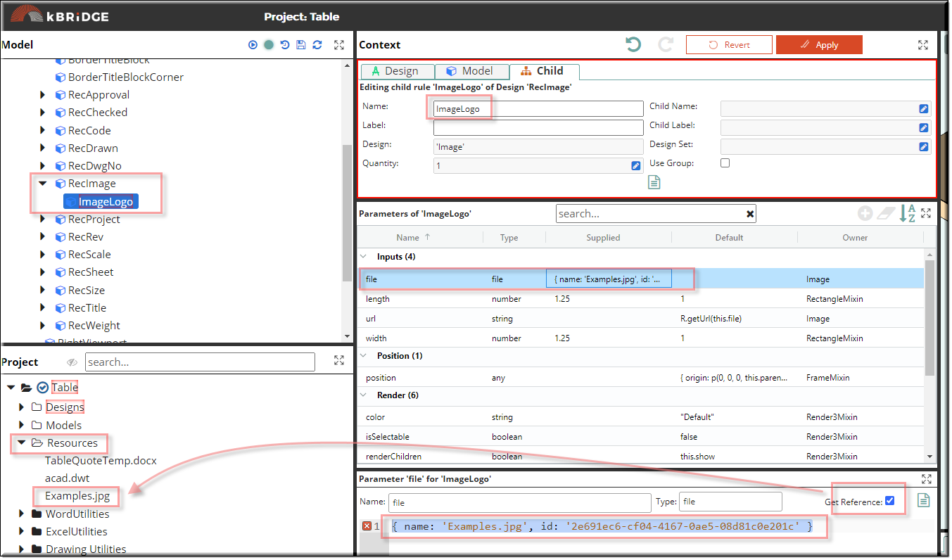The width and height of the screenshot is (952, 560).
Task: Click supplied value cell of file parameter
Action: pyautogui.click(x=609, y=279)
